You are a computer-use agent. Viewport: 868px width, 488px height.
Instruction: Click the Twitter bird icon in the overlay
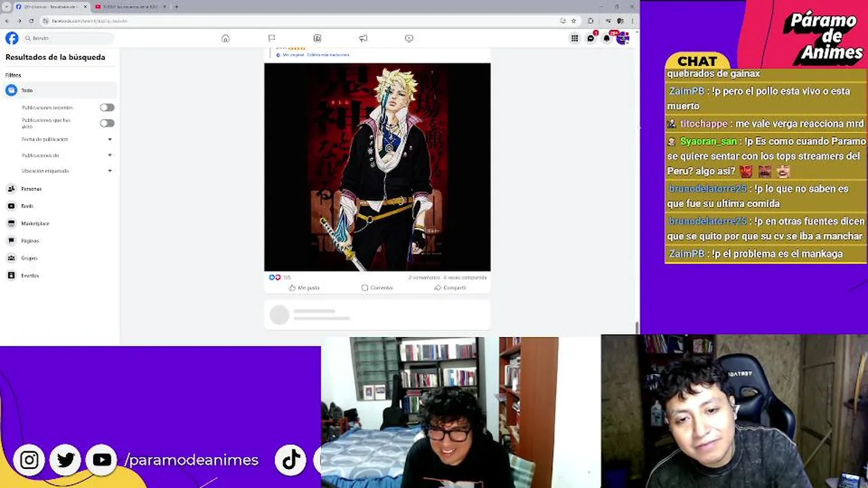coord(66,460)
